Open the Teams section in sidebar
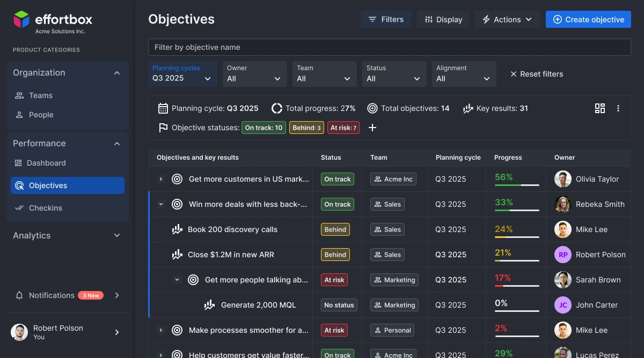This screenshot has height=358, width=644. coord(41,95)
